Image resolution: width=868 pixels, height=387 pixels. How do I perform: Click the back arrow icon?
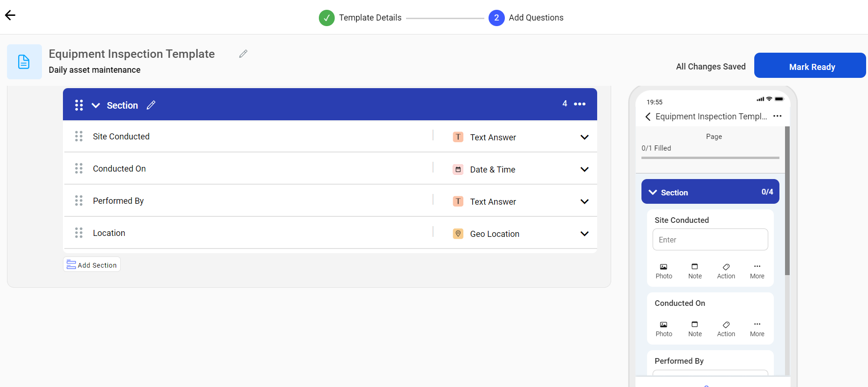coord(10,15)
